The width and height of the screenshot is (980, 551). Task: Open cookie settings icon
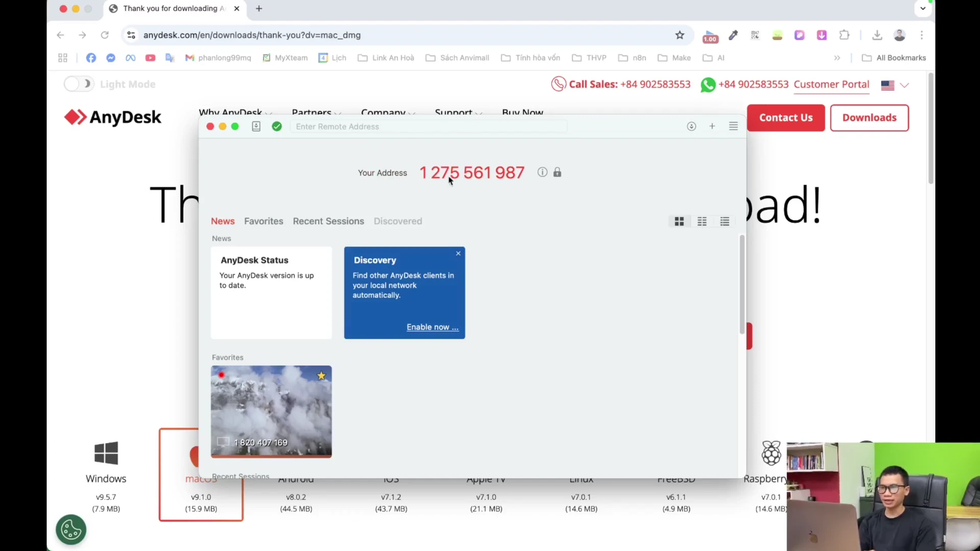(x=71, y=530)
